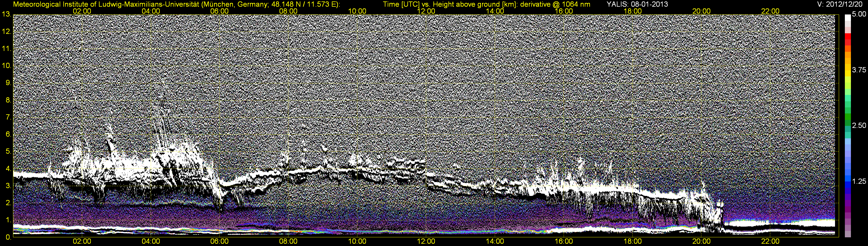Pick 18:00 on the bottom time axis
Screen dimensions: 868x246
(632, 242)
